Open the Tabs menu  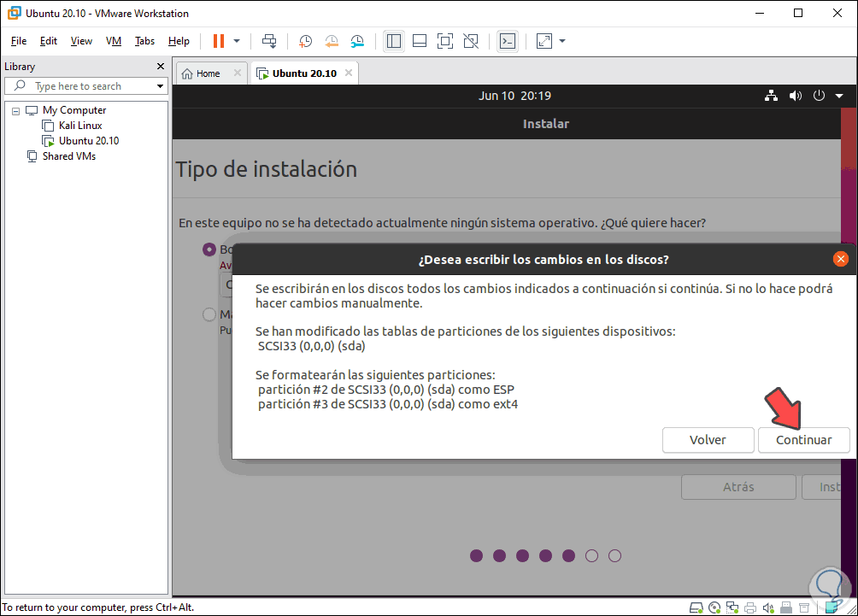(144, 41)
